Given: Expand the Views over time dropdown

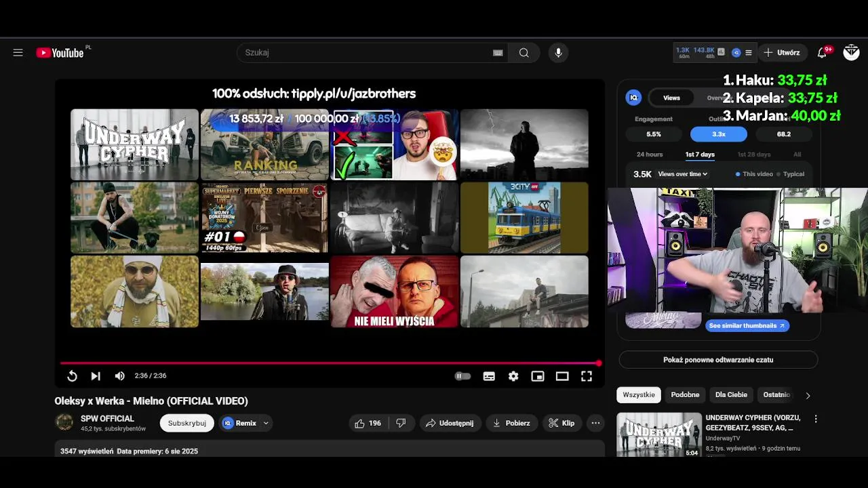Looking at the screenshot, I should (x=683, y=174).
